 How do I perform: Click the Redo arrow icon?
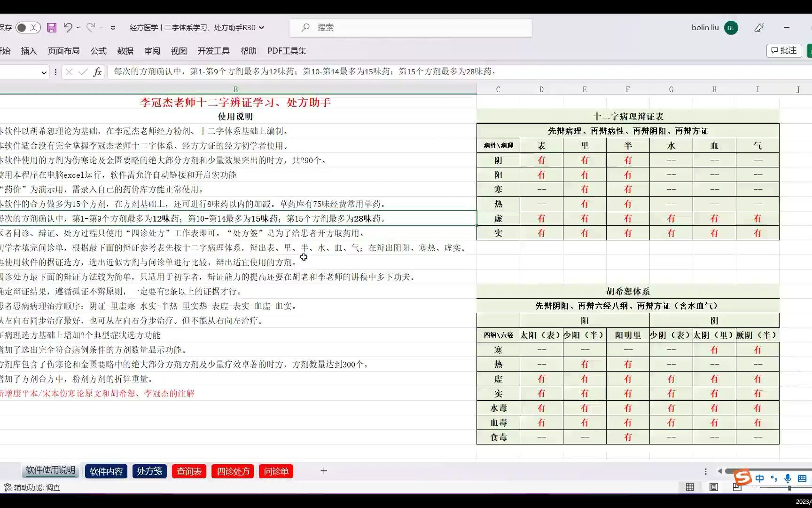coord(91,27)
